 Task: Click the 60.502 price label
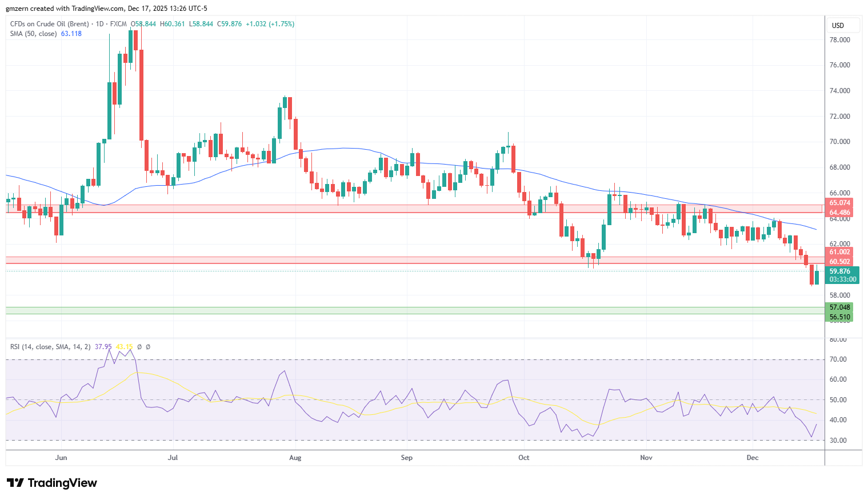839,262
